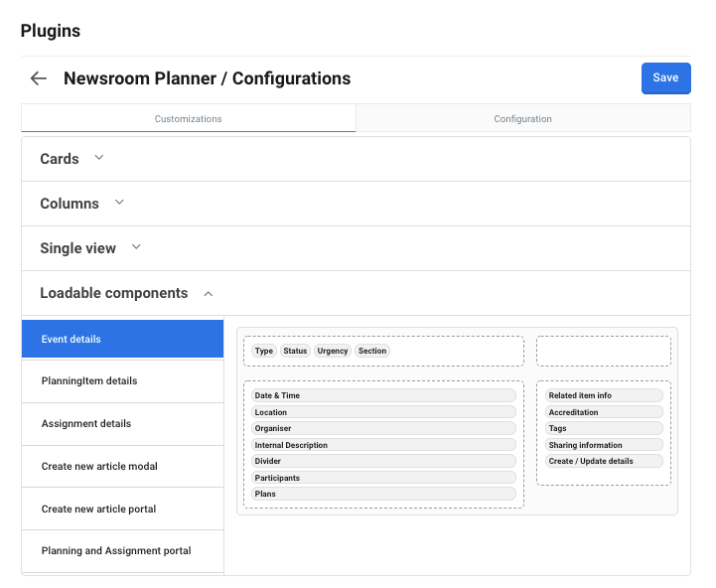Click the Urgency chip
Viewport: 716px width, 588px height.
coord(333,351)
